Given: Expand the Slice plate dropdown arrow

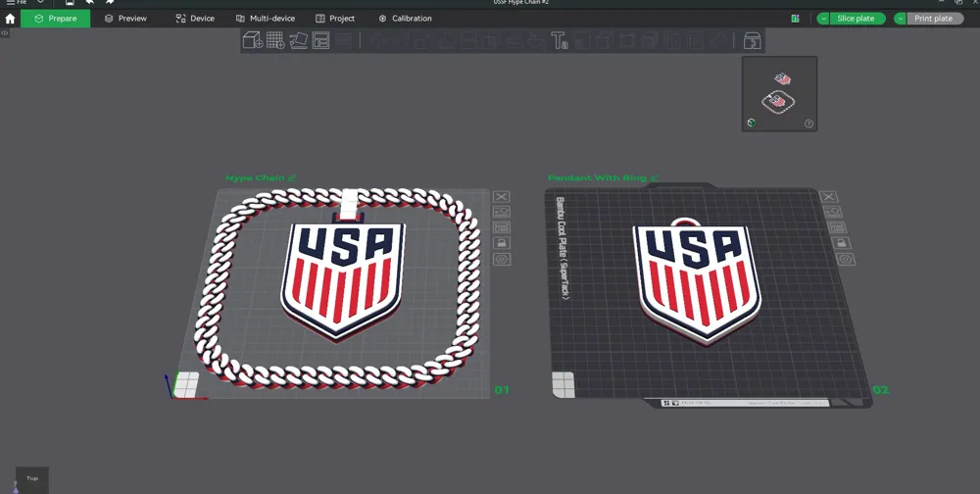Looking at the screenshot, I should pyautogui.click(x=823, y=19).
